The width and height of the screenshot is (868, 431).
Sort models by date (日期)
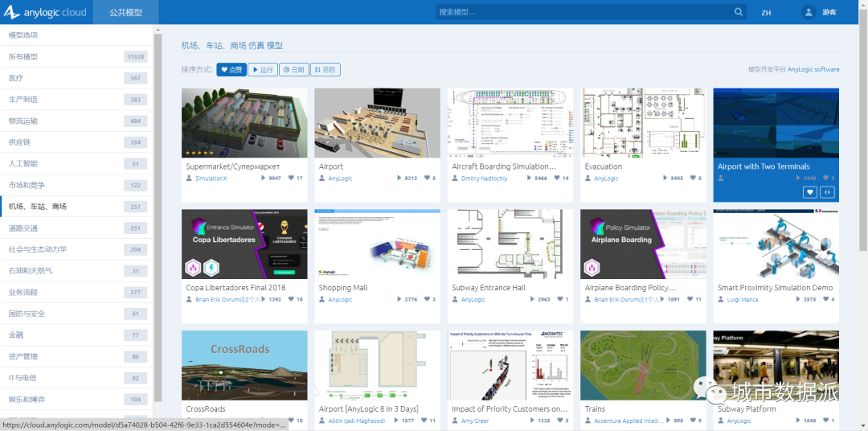coord(294,70)
